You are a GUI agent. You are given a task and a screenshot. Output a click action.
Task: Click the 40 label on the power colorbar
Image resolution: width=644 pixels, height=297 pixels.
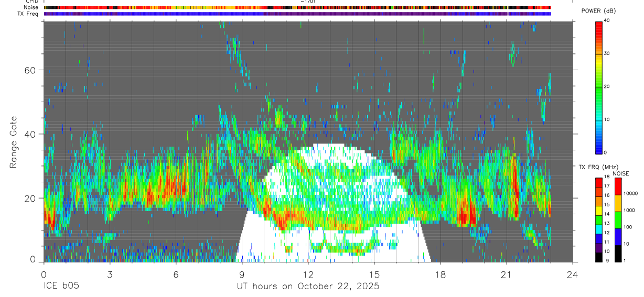click(x=607, y=20)
